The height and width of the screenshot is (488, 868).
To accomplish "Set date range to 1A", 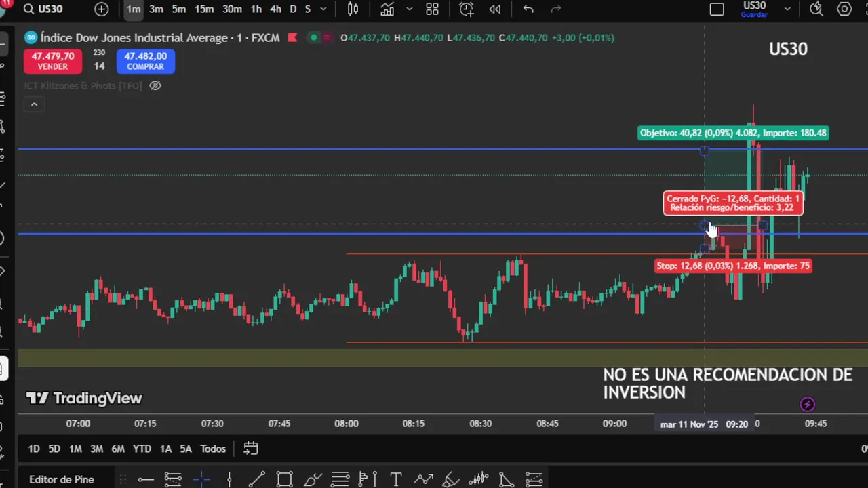I will click(165, 449).
